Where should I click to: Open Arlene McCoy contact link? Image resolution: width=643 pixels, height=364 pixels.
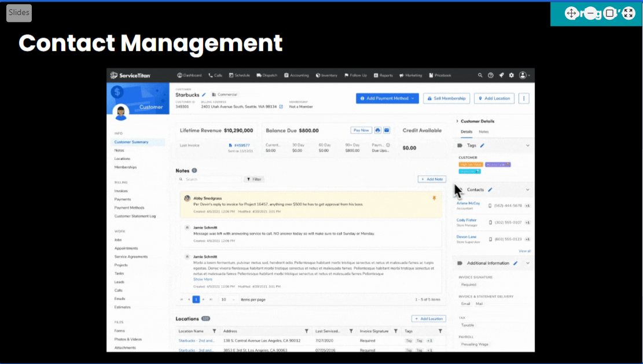[468, 203]
